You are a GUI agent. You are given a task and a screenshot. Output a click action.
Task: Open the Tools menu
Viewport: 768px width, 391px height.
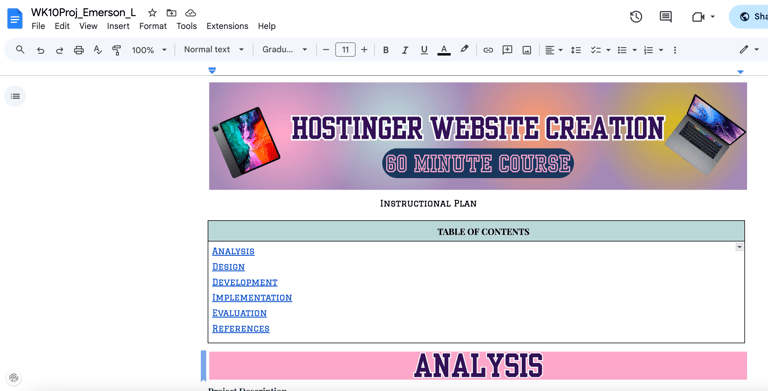[x=187, y=26]
